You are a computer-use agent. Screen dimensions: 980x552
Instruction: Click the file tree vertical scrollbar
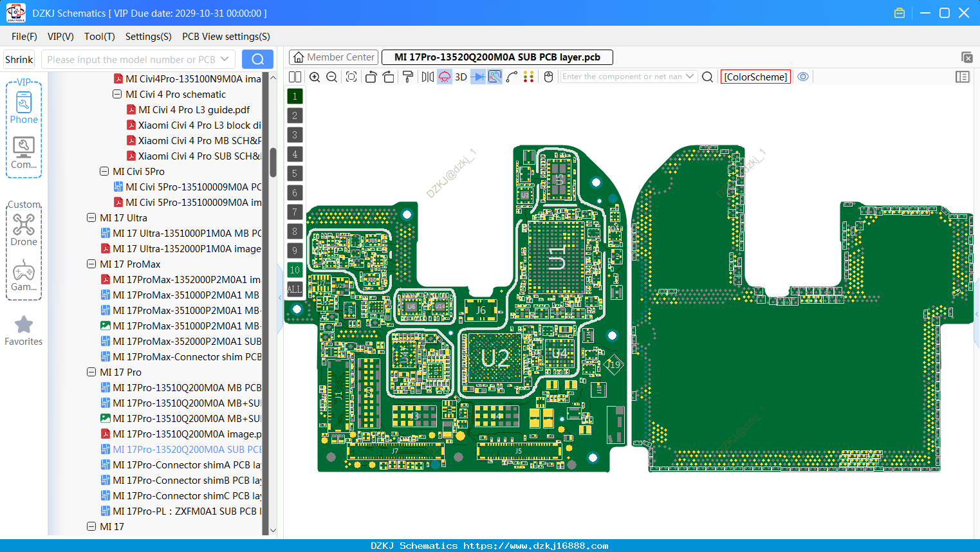pyautogui.click(x=273, y=162)
